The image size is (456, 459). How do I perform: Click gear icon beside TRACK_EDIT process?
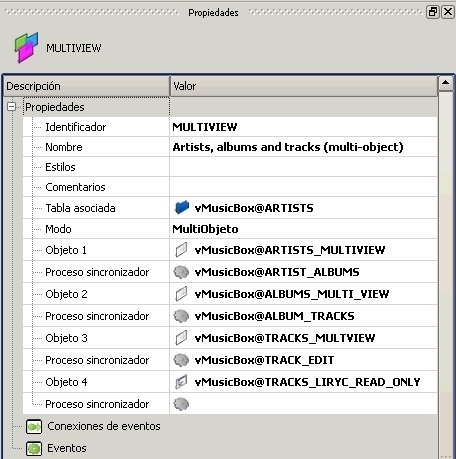coord(181,360)
